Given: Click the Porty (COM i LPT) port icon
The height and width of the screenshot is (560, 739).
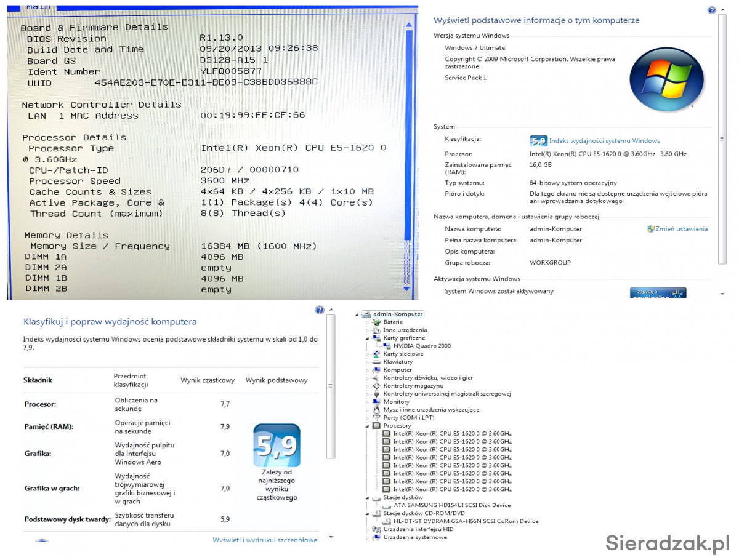Looking at the screenshot, I should pyautogui.click(x=376, y=418).
